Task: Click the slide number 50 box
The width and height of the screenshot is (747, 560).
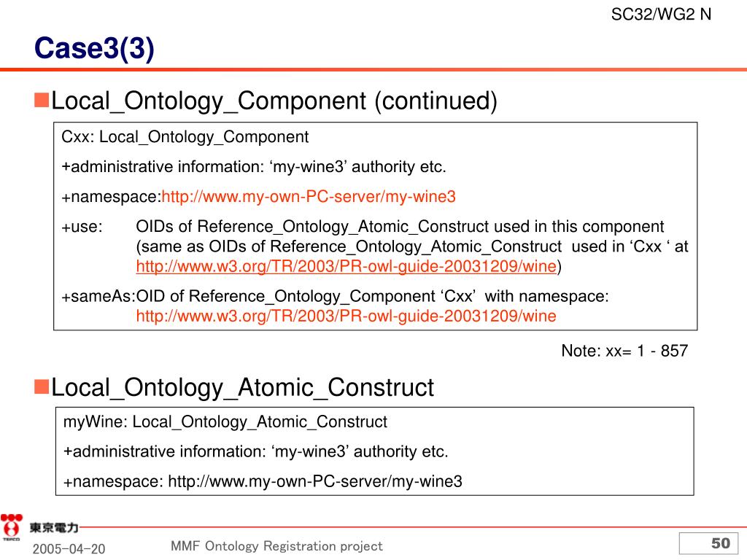Action: pos(708,543)
